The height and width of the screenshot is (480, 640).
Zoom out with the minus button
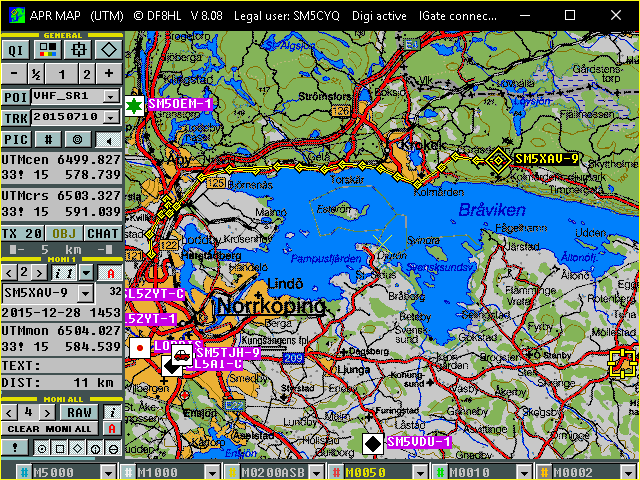tap(13, 74)
